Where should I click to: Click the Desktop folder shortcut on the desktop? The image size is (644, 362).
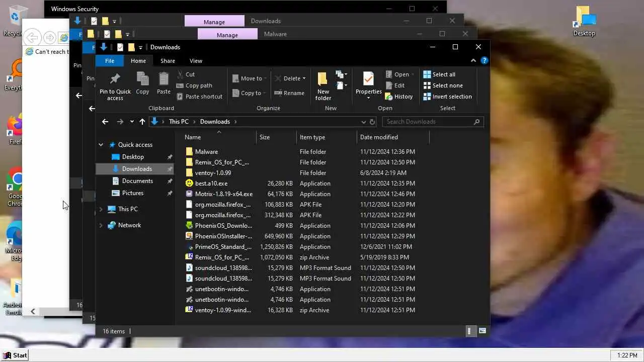584,22
